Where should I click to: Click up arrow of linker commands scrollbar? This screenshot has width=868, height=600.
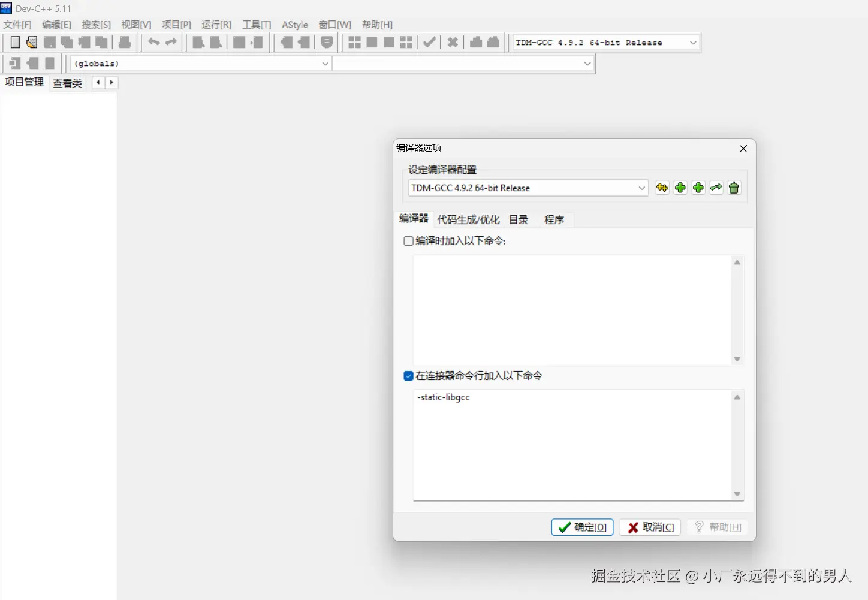tap(737, 397)
